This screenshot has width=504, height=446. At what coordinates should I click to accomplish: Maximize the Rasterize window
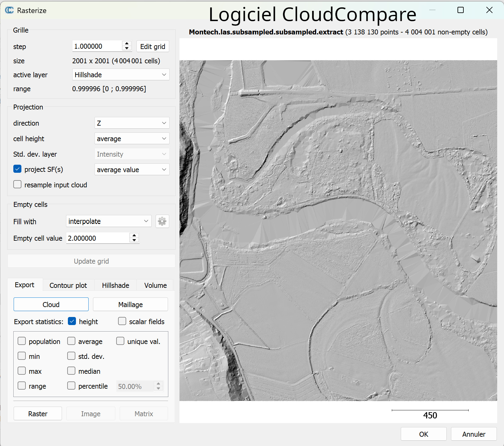point(461,10)
